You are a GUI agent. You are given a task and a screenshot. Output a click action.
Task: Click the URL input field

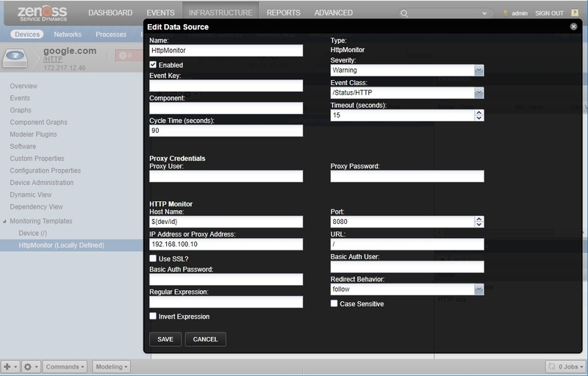(407, 244)
